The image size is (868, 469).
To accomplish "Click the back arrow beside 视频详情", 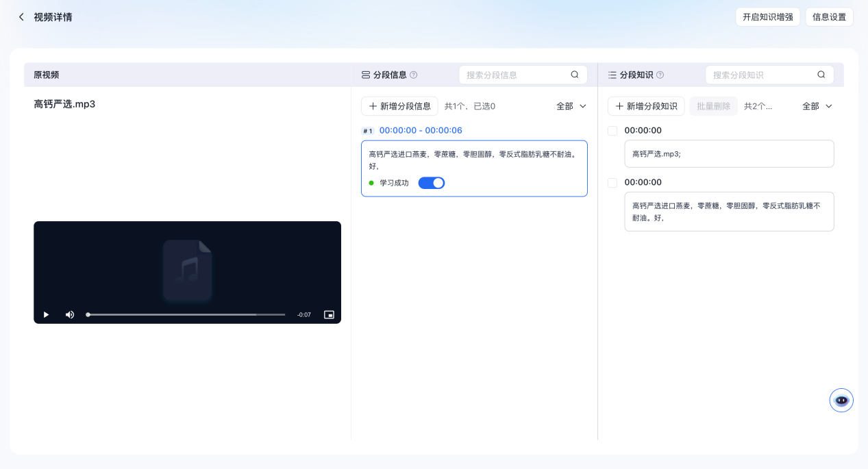I will 21,17.
